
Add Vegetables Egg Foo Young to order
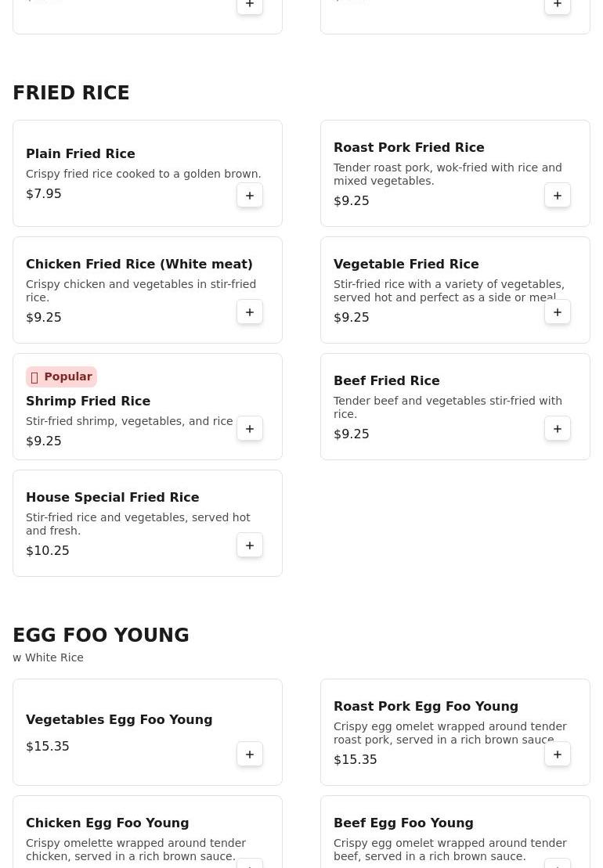250,755
